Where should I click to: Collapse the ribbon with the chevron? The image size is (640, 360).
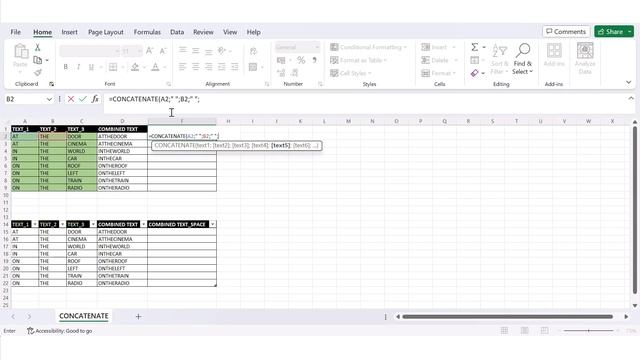coord(629,82)
